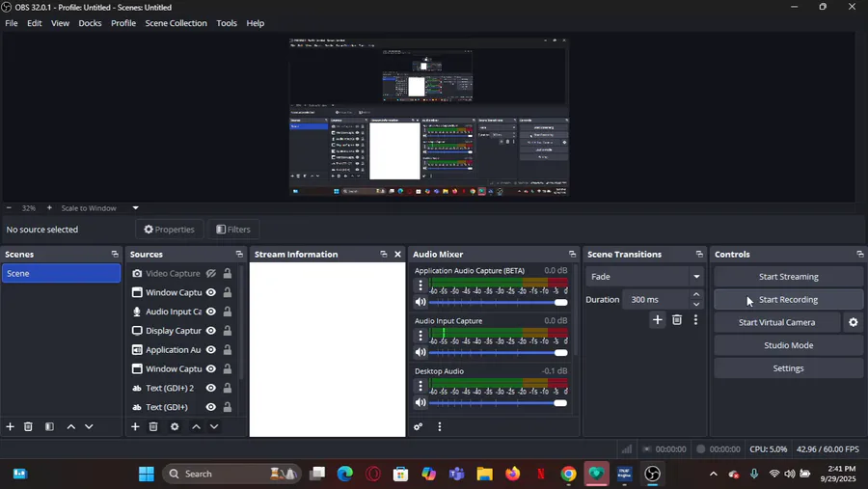Mute Application Audio Capture speaker icon
868x489 pixels.
420,302
